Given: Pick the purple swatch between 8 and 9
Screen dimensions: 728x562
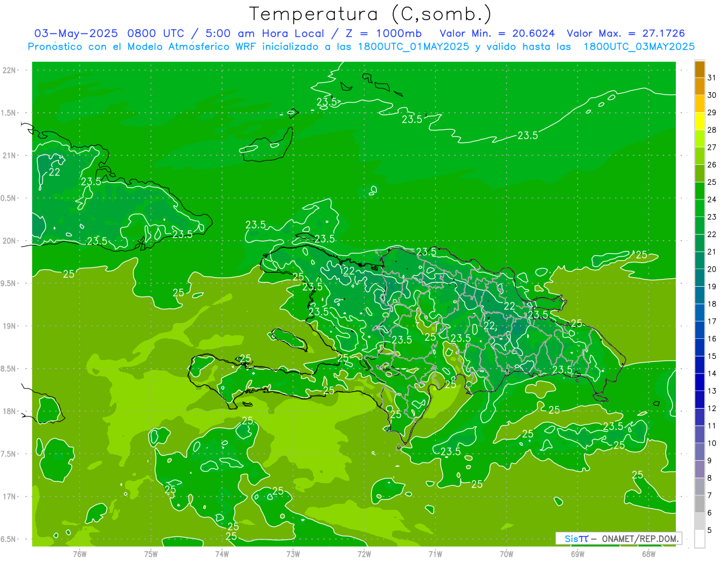Looking at the screenshot, I should (700, 469).
